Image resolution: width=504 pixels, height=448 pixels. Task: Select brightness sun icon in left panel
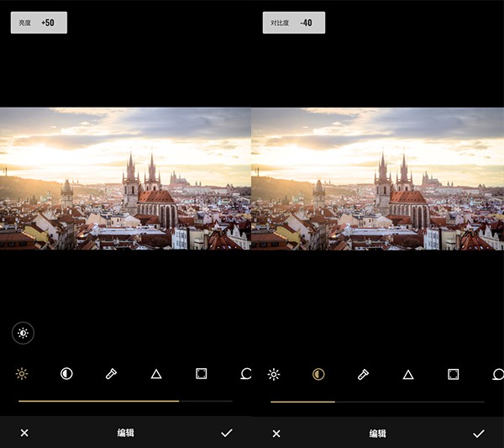click(x=22, y=374)
